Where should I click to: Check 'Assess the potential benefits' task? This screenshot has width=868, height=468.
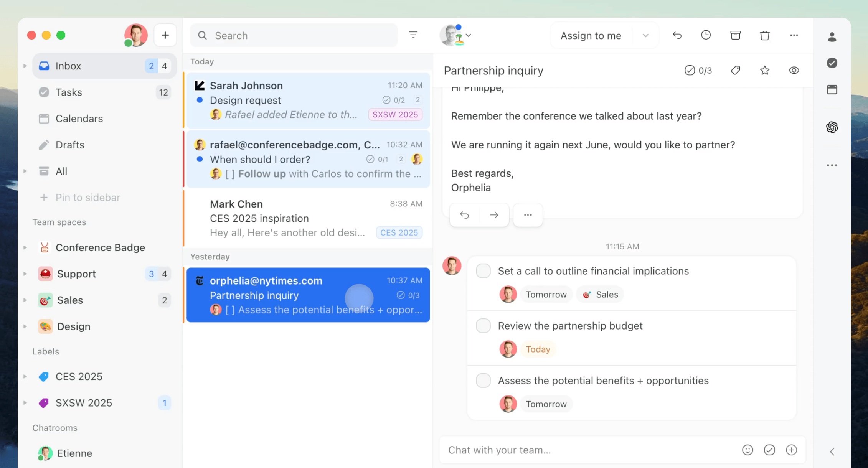click(x=483, y=381)
